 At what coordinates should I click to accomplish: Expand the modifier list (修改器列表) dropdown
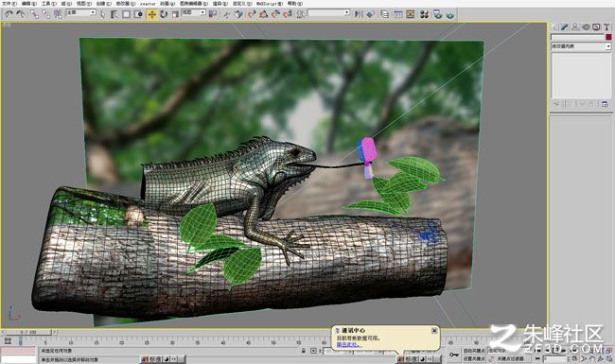tap(581, 46)
